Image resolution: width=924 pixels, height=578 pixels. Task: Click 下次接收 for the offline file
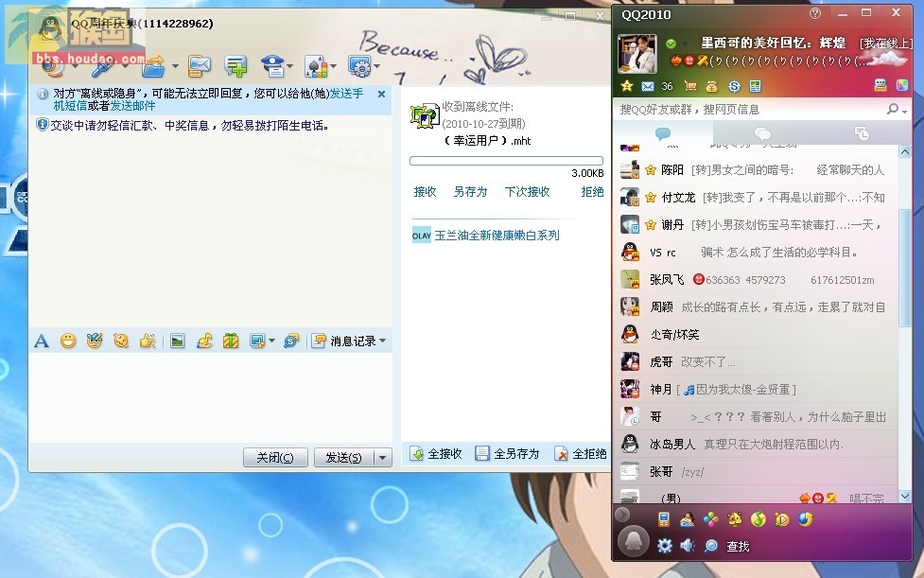click(x=528, y=192)
